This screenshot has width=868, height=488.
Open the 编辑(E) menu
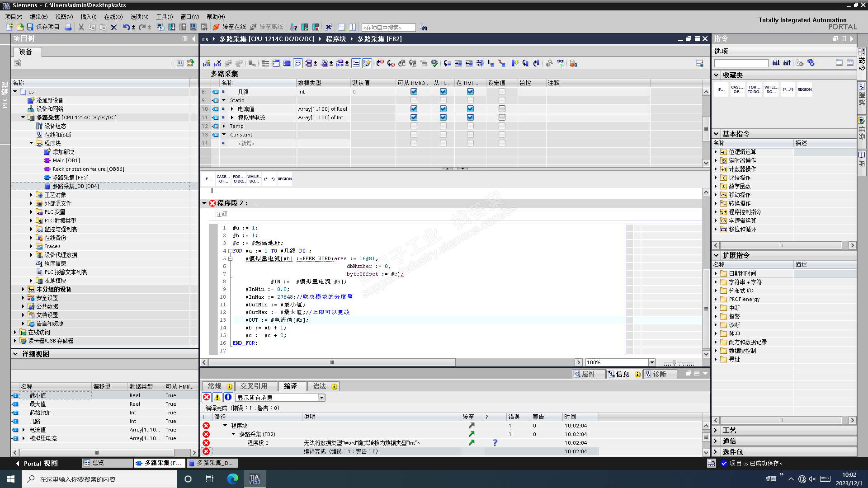pyautogui.click(x=38, y=17)
